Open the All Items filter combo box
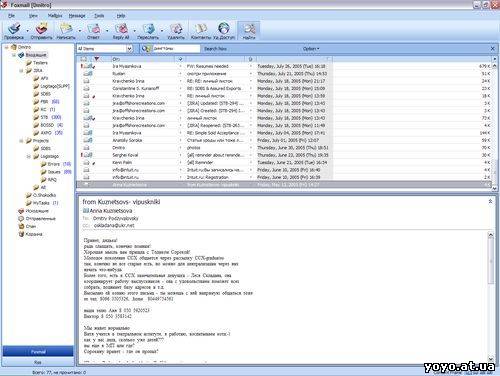 (x=105, y=49)
